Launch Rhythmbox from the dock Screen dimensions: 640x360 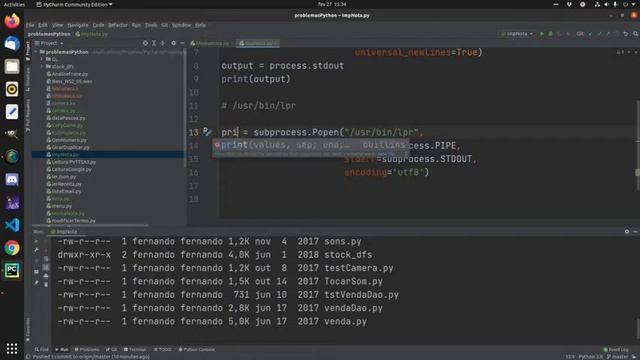coord(12,89)
